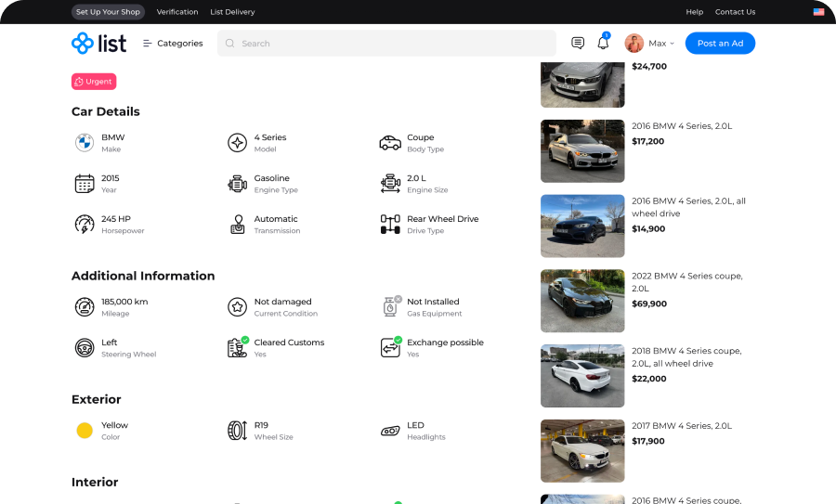Image resolution: width=836 pixels, height=504 pixels.
Task: Click the Yellow color swatch
Action: (x=85, y=431)
